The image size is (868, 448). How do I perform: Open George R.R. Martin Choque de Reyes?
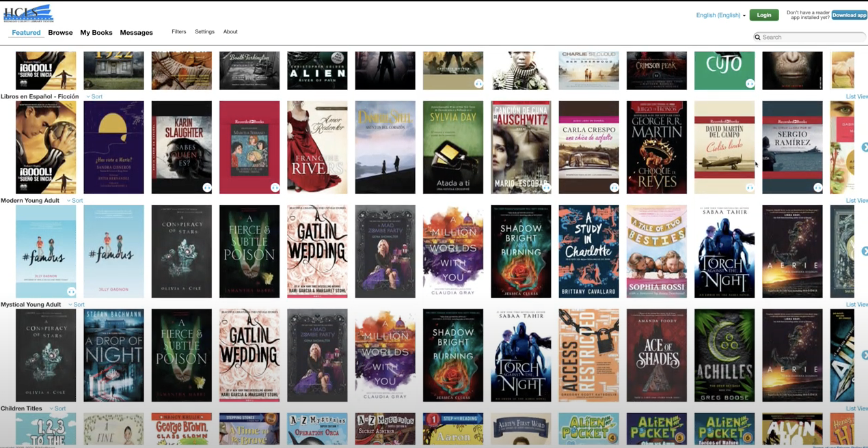coord(657,148)
